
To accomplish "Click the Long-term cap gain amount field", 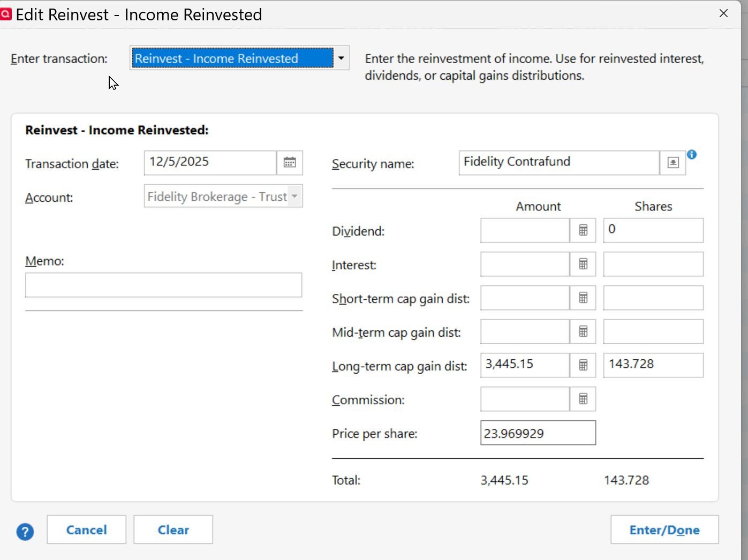I will pos(525,365).
